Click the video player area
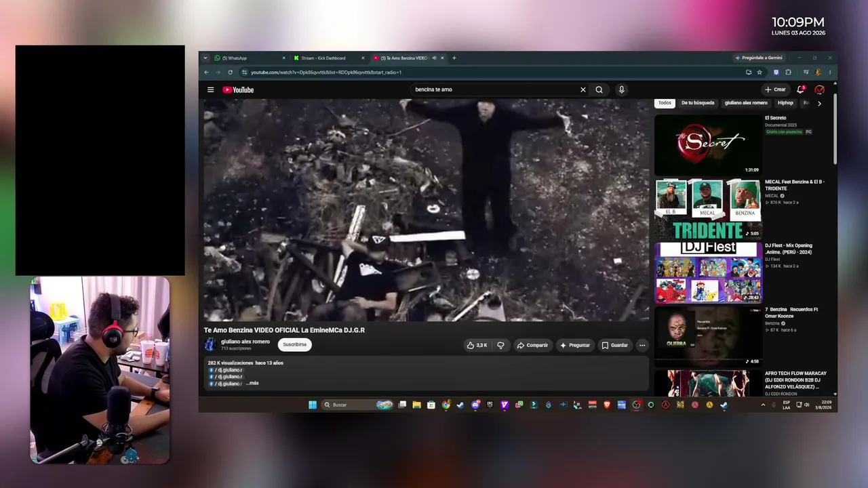This screenshot has height=488, width=868. (427, 210)
